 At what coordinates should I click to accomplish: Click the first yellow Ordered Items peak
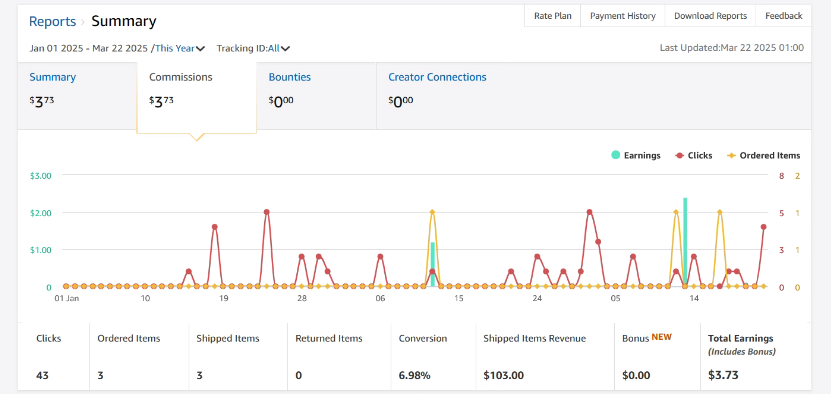pyautogui.click(x=432, y=212)
